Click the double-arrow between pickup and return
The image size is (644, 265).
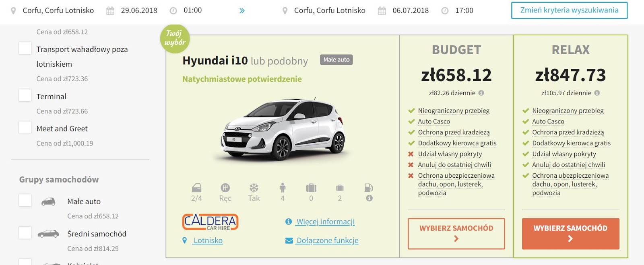(242, 11)
